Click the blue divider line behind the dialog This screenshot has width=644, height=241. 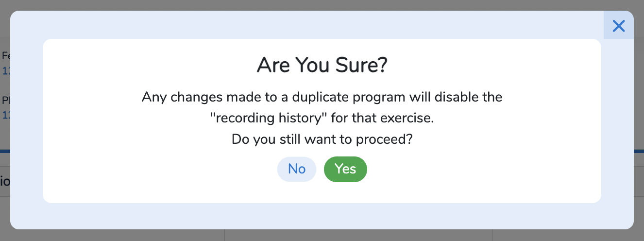pos(5,151)
